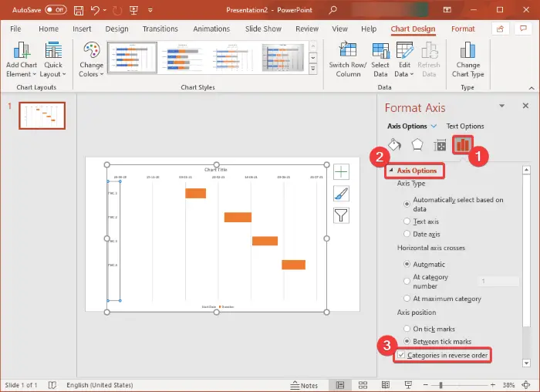Click zoom in plus button
Image resolution: width=540 pixels, height=392 pixels.
point(493,385)
